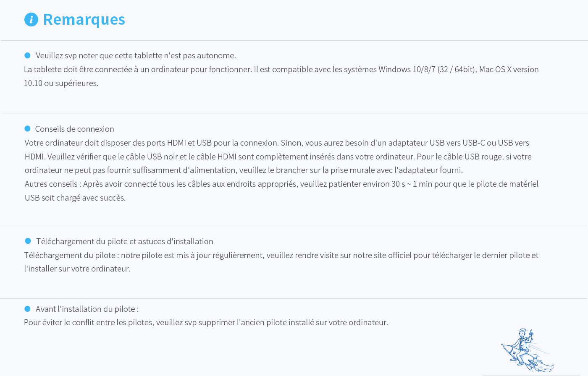588x376 pixels.
Task: Click the bullet before 'Téléchargement du pilote'
Action: tap(28, 241)
